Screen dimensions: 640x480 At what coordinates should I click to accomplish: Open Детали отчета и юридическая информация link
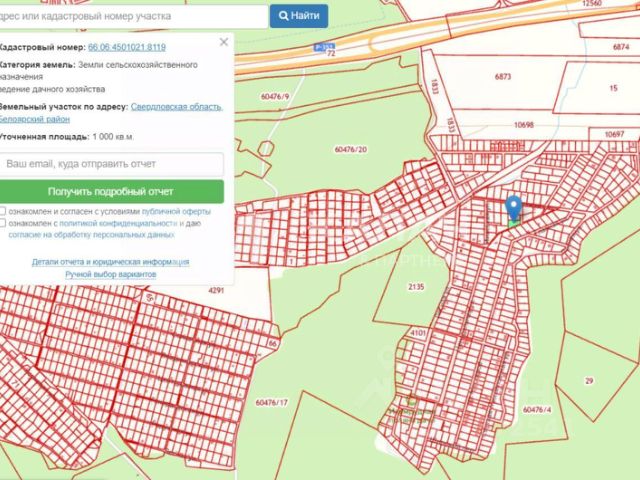(111, 262)
